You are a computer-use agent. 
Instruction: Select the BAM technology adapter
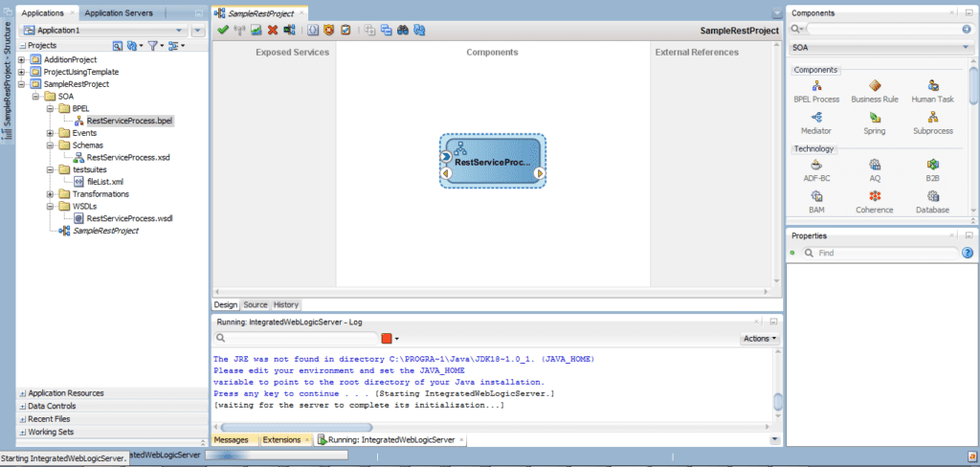pyautogui.click(x=816, y=202)
